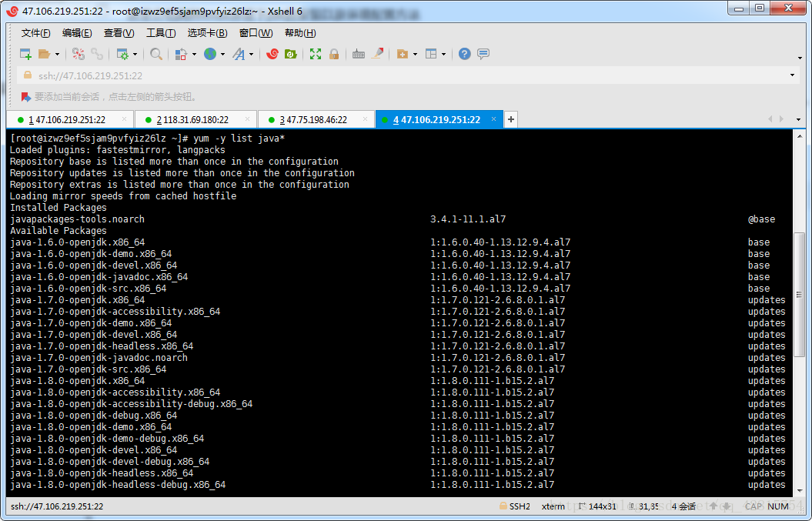This screenshot has height=521, width=812.
Task: Close tab 4 47.106.219.251:22
Action: point(493,119)
